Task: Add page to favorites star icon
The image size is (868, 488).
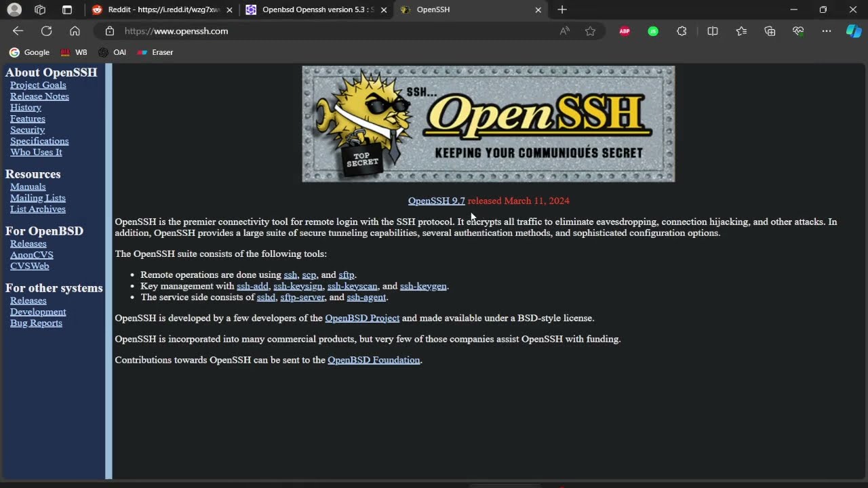Action: pos(590,31)
